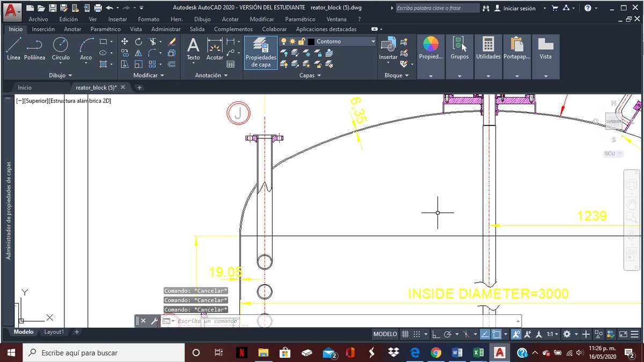Click the Mirror tool icon
The image size is (644, 362).
138,53
